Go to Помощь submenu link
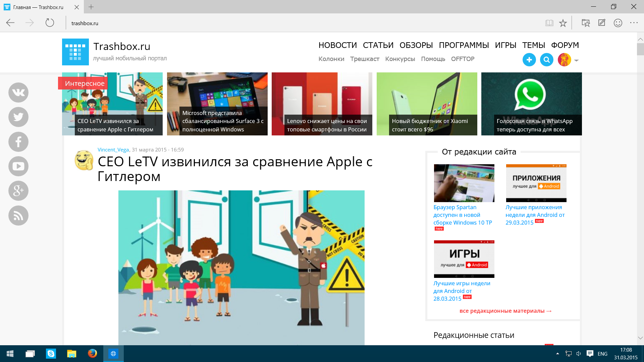The width and height of the screenshot is (644, 362). 433,59
